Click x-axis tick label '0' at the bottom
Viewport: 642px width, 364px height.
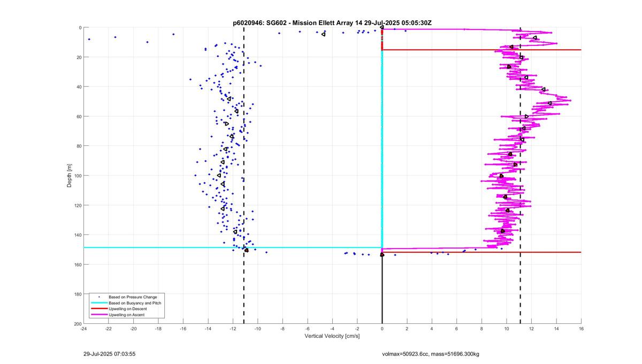click(382, 329)
